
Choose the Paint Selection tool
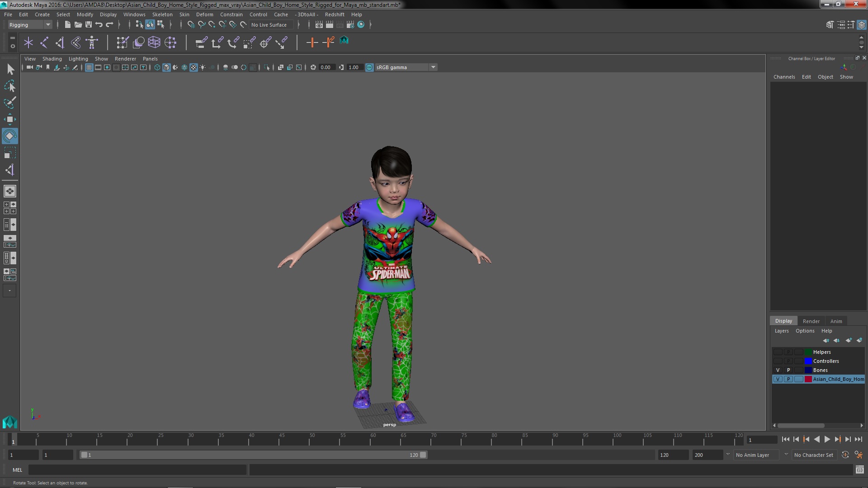[x=10, y=103]
